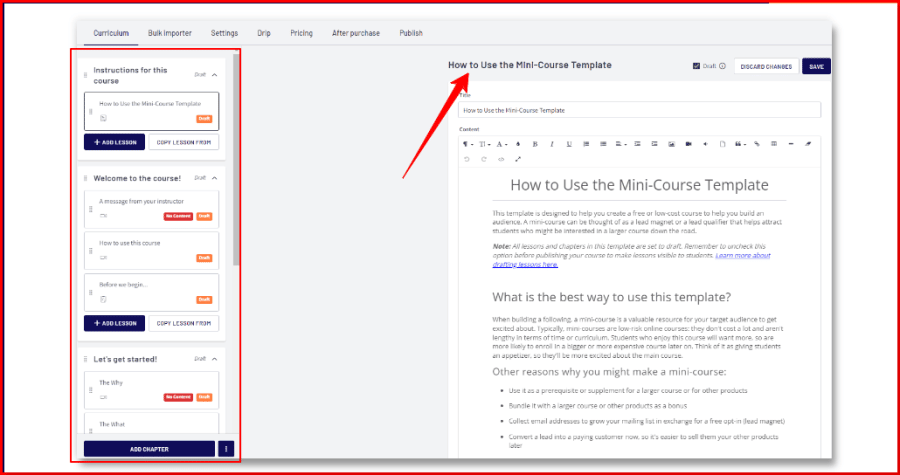
Task: Insert a link from the editor toolbar
Action: pos(757,144)
